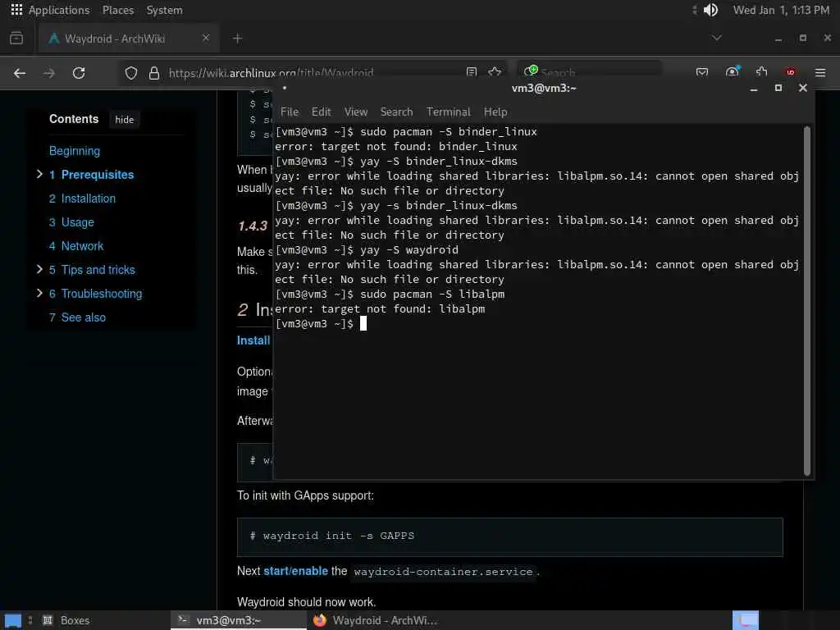
Task: Go back one page in Firefox
Action: (x=20, y=73)
